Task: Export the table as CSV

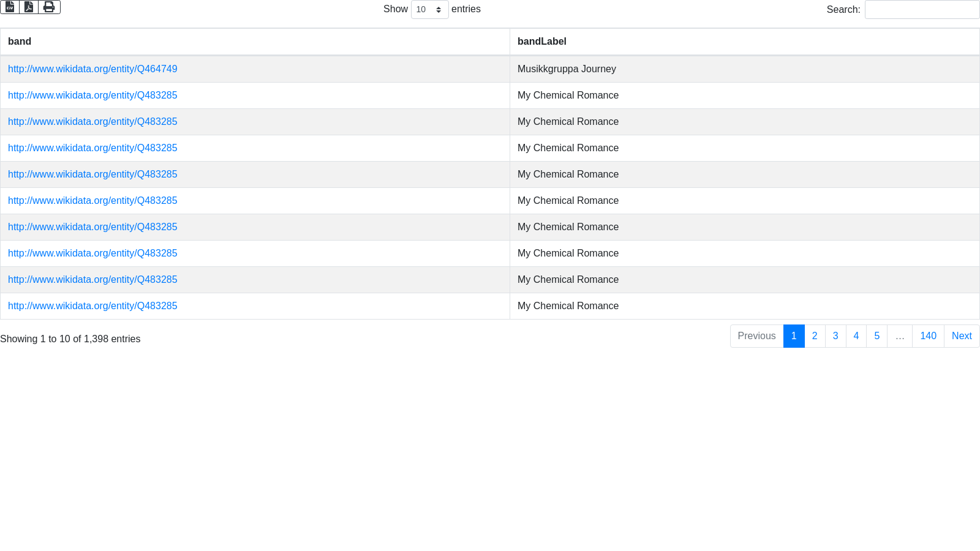Action: pyautogui.click(x=10, y=7)
